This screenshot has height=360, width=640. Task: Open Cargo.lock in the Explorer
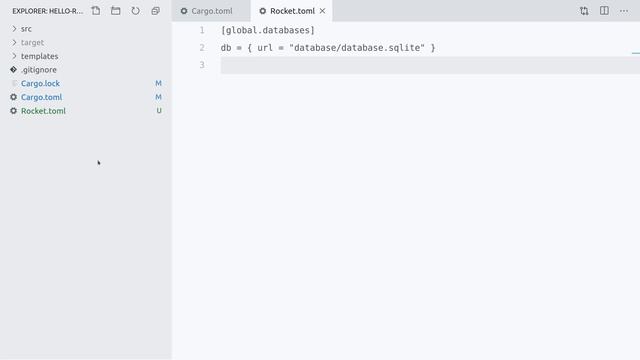point(40,83)
